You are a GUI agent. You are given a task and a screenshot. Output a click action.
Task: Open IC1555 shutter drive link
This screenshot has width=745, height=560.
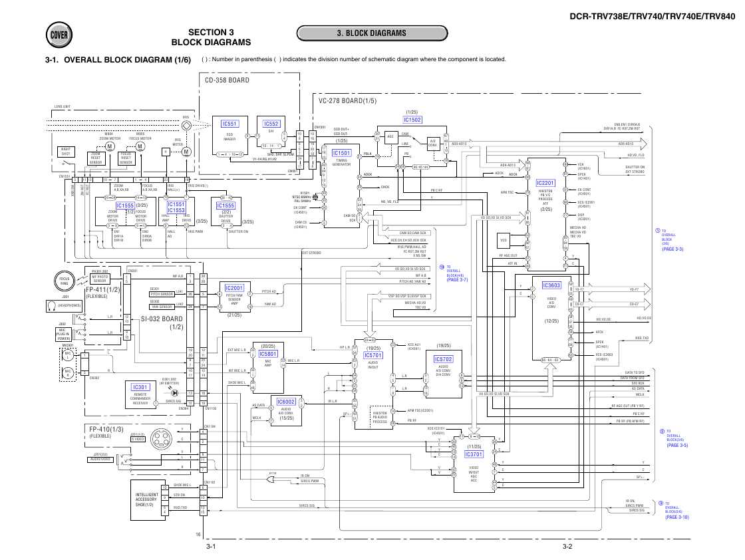225,206
